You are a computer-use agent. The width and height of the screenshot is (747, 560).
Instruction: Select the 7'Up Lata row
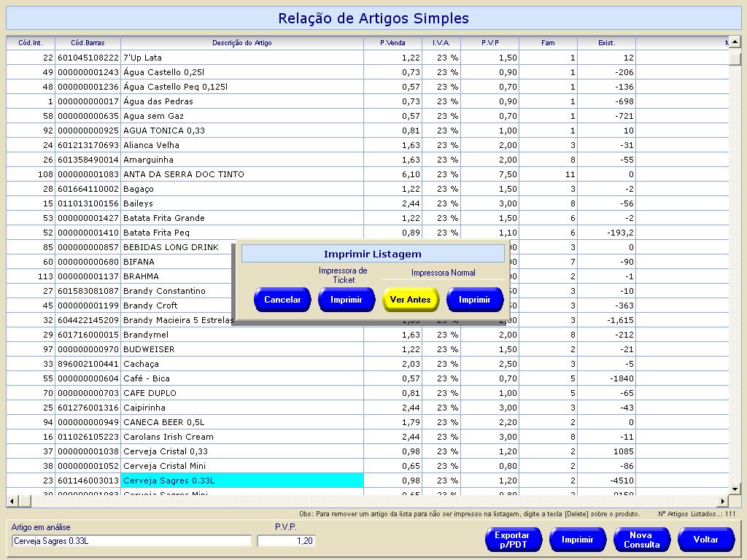pos(241,58)
